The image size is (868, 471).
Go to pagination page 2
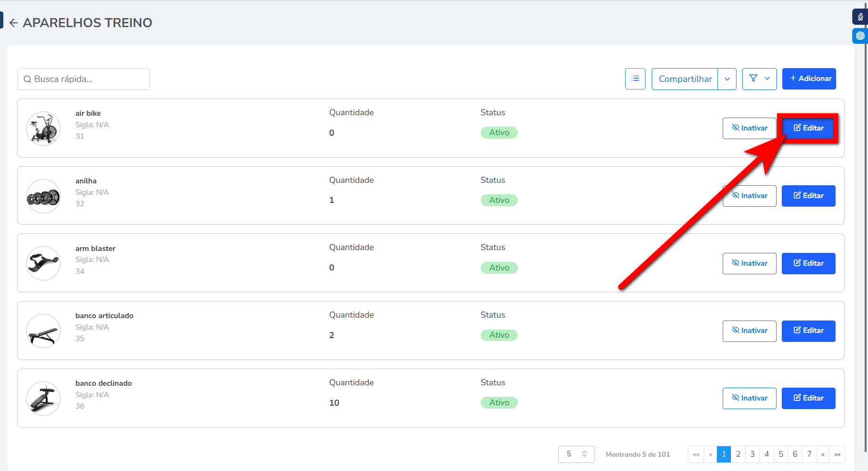[x=738, y=454]
